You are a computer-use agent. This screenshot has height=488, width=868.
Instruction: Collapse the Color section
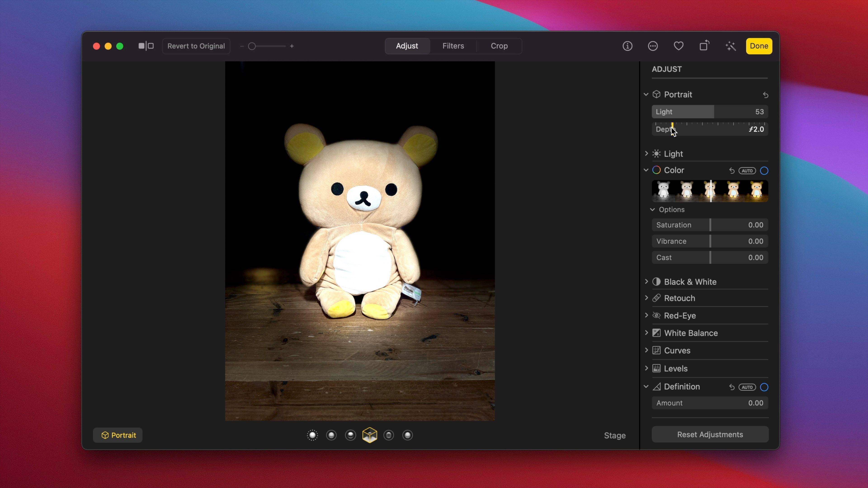point(646,170)
